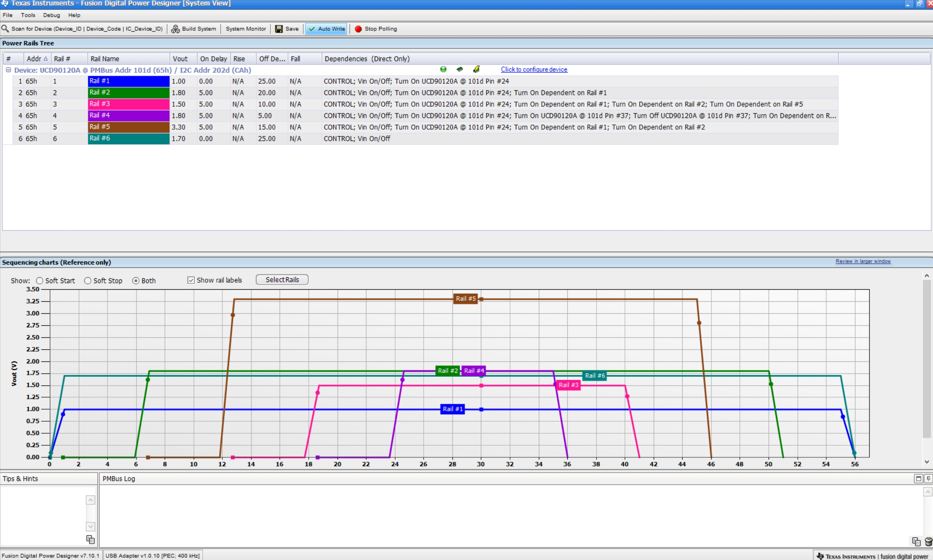This screenshot has width=933, height=560.
Task: Click the green status circle icon in device row
Action: tap(443, 70)
